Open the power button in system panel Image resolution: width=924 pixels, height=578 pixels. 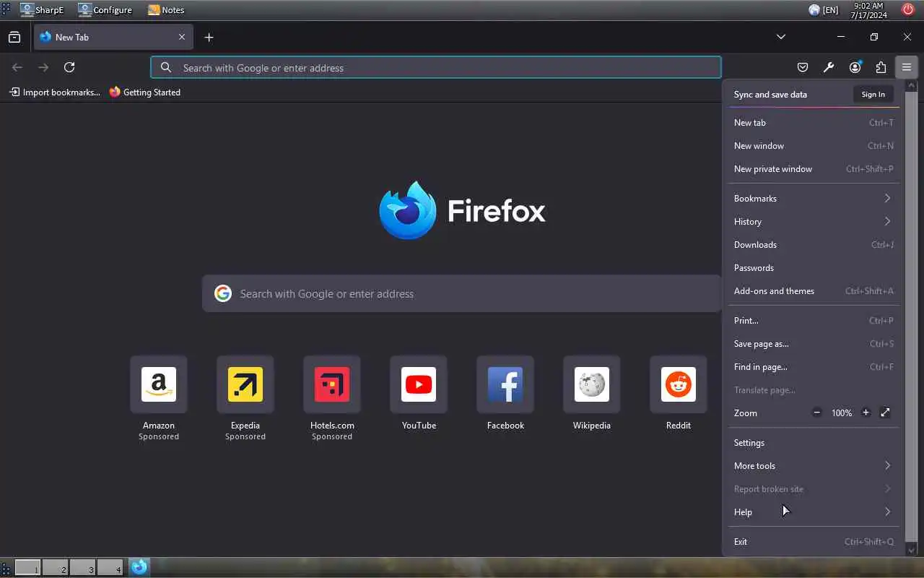pyautogui.click(x=908, y=9)
